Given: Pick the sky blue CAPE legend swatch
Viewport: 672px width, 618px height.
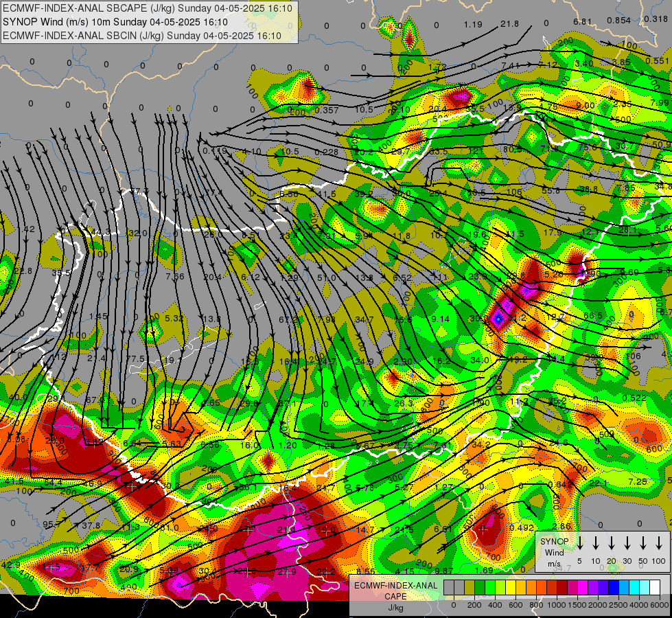Looking at the screenshot, I should coord(623,588).
